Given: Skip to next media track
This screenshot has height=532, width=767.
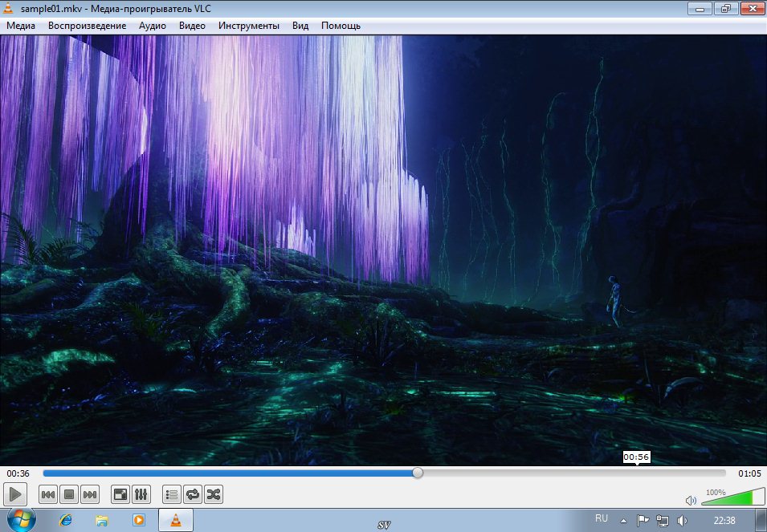Looking at the screenshot, I should tap(90, 494).
